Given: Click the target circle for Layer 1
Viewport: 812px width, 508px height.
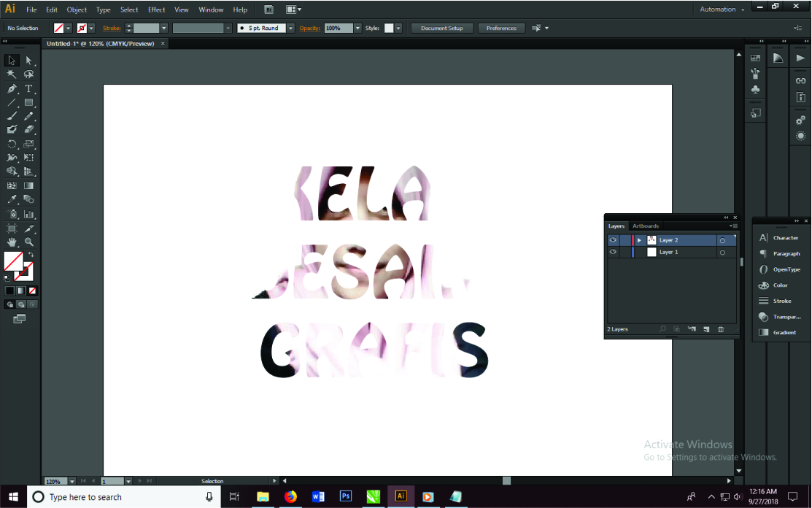Looking at the screenshot, I should coord(722,253).
